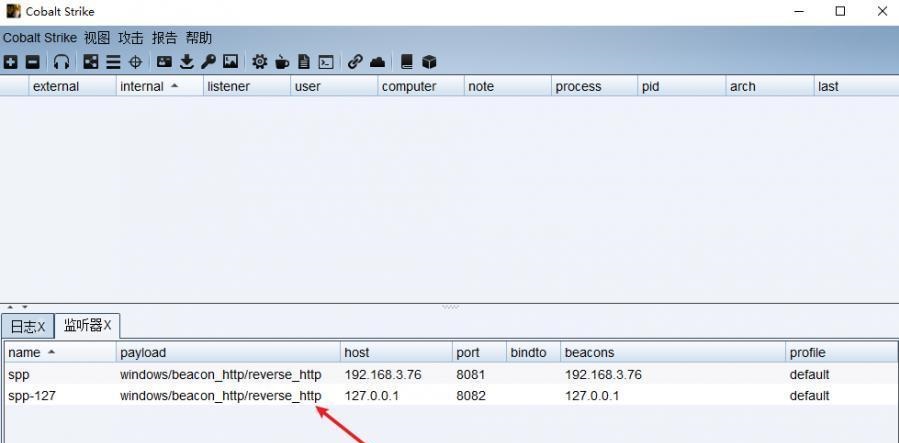This screenshot has width=899, height=443.
Task: Click the document icon for Office macro
Action: tap(304, 62)
